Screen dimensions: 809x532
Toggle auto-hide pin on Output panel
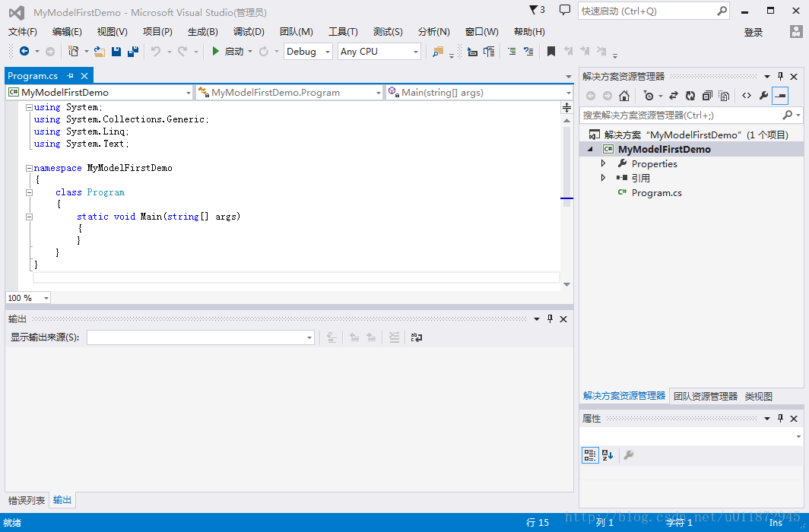pyautogui.click(x=550, y=319)
